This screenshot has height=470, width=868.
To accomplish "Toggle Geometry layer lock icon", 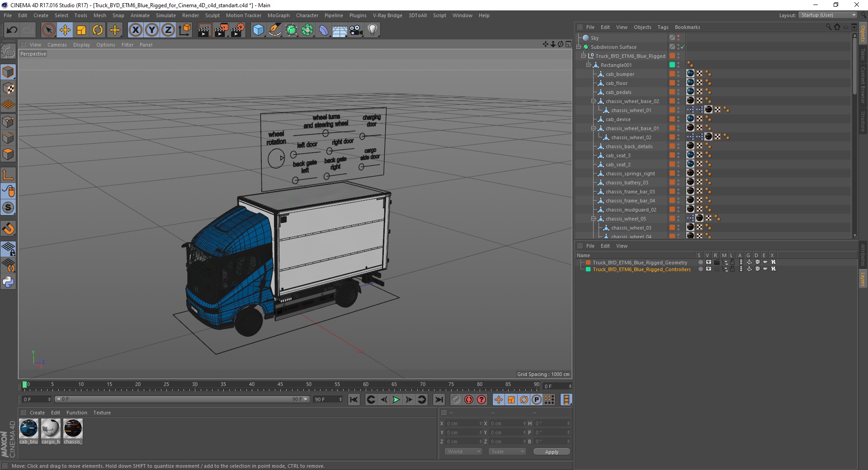I will [x=732, y=262].
